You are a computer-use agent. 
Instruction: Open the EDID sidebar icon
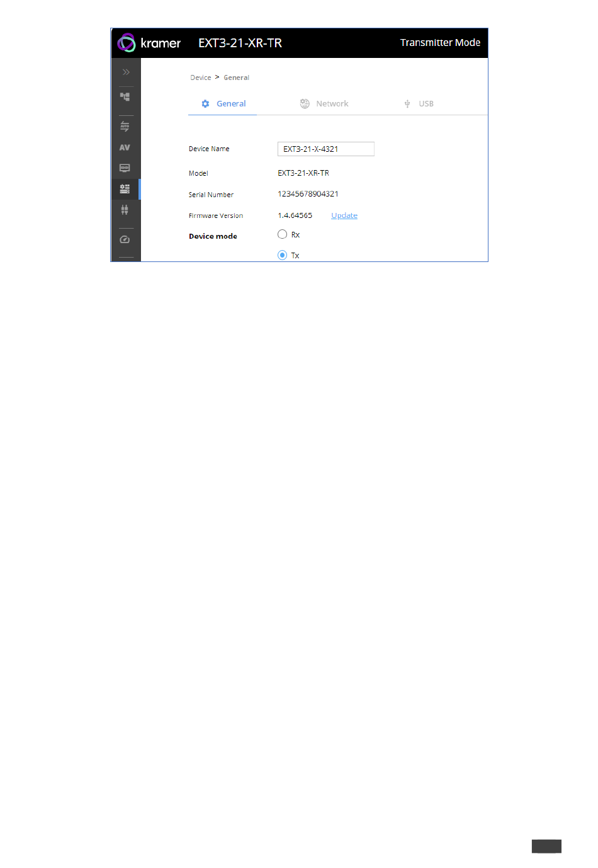pos(125,168)
